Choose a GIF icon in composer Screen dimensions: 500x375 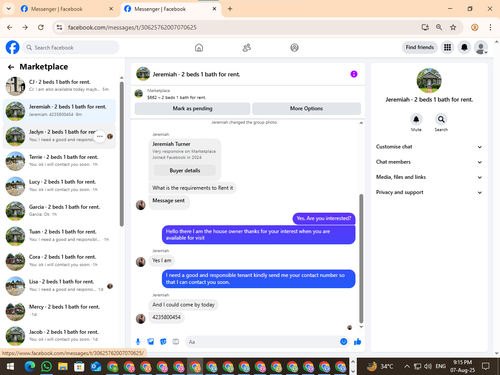tap(176, 341)
